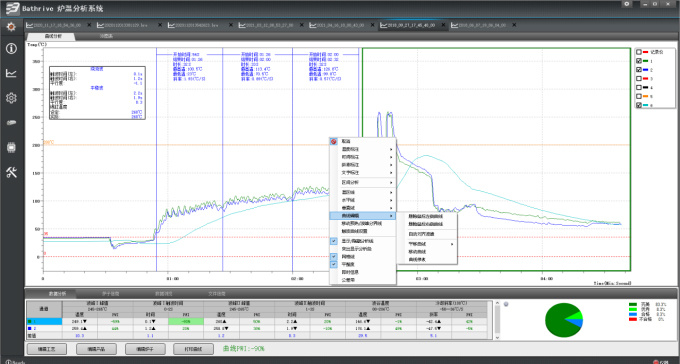
Task: Click the wrench and hammer tools icon
Action: click(x=11, y=172)
